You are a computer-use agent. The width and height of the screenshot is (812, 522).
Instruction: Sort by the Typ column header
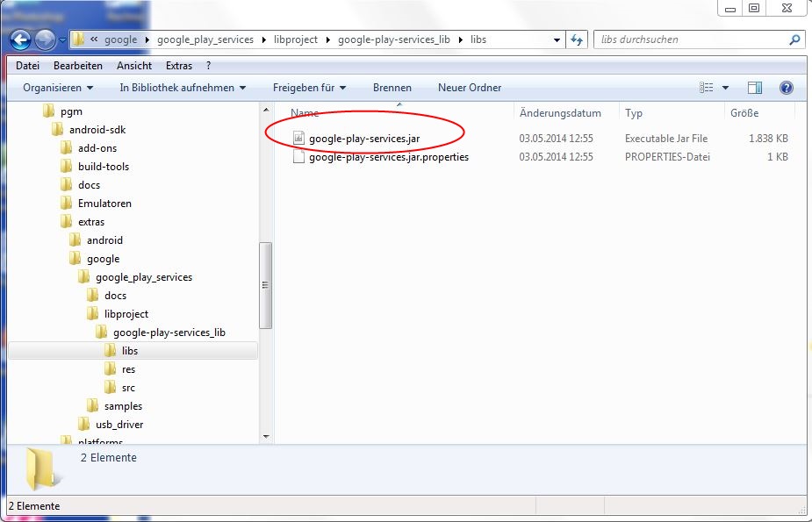[x=633, y=113]
